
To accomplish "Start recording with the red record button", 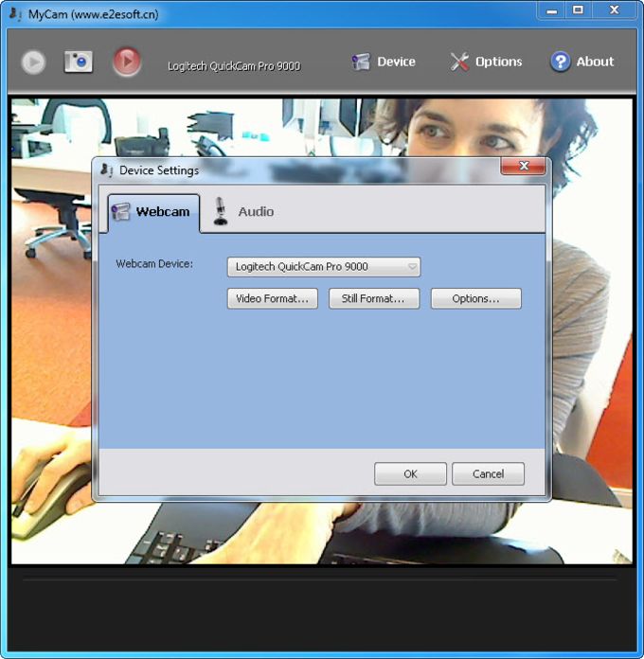I will 127,62.
